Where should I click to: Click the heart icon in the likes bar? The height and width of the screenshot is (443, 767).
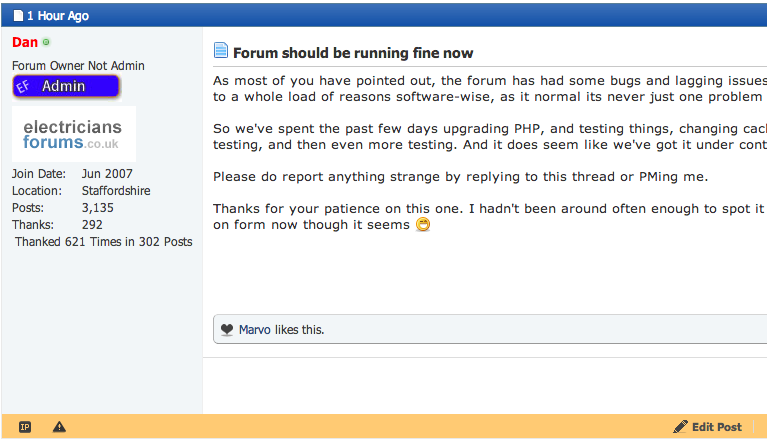pos(227,330)
